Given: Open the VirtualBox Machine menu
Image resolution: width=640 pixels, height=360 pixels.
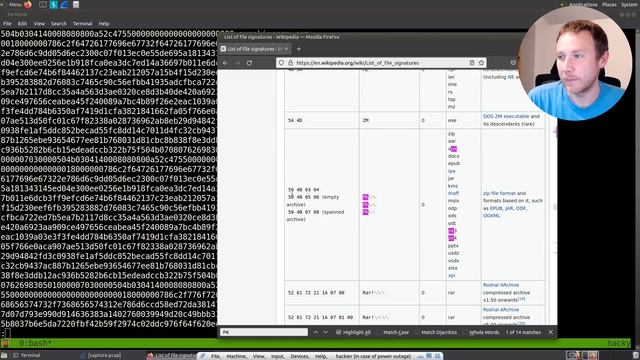Looking at the screenshot, I should pyautogui.click(x=236, y=356).
